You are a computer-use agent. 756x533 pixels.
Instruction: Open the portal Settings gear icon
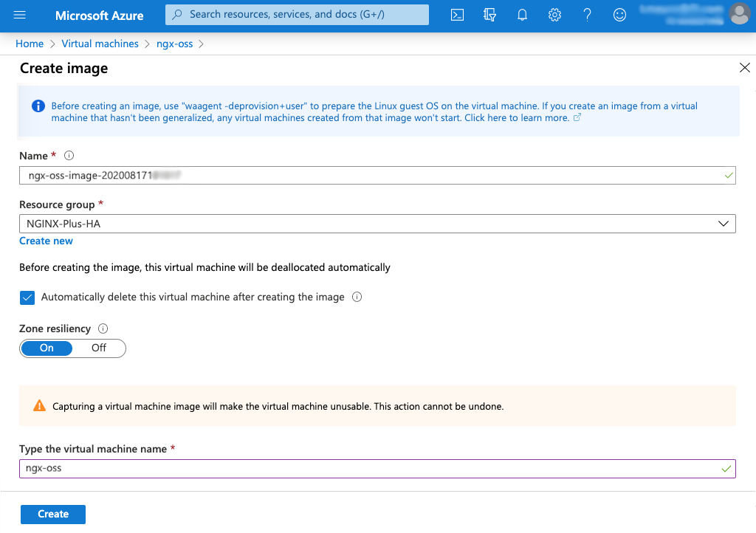554,15
